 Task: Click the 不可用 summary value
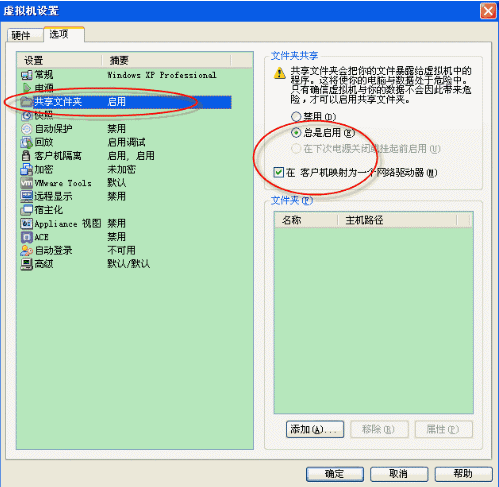pos(122,250)
